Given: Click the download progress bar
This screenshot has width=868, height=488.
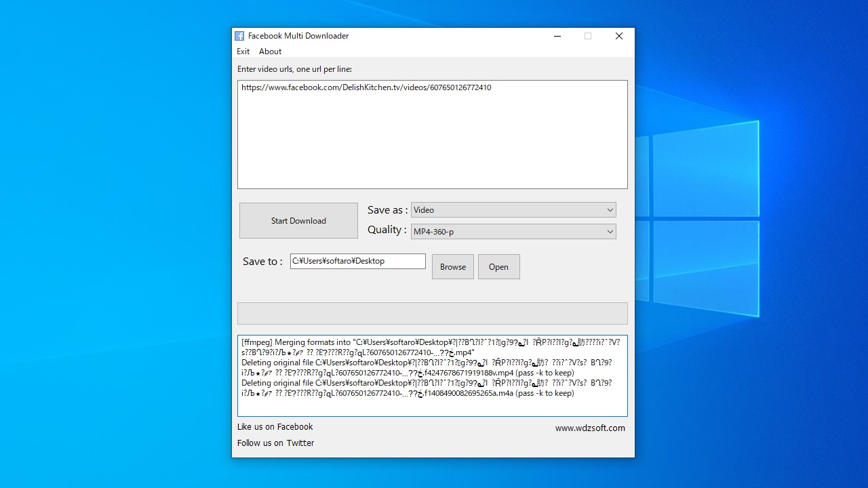Looking at the screenshot, I should pyautogui.click(x=433, y=313).
